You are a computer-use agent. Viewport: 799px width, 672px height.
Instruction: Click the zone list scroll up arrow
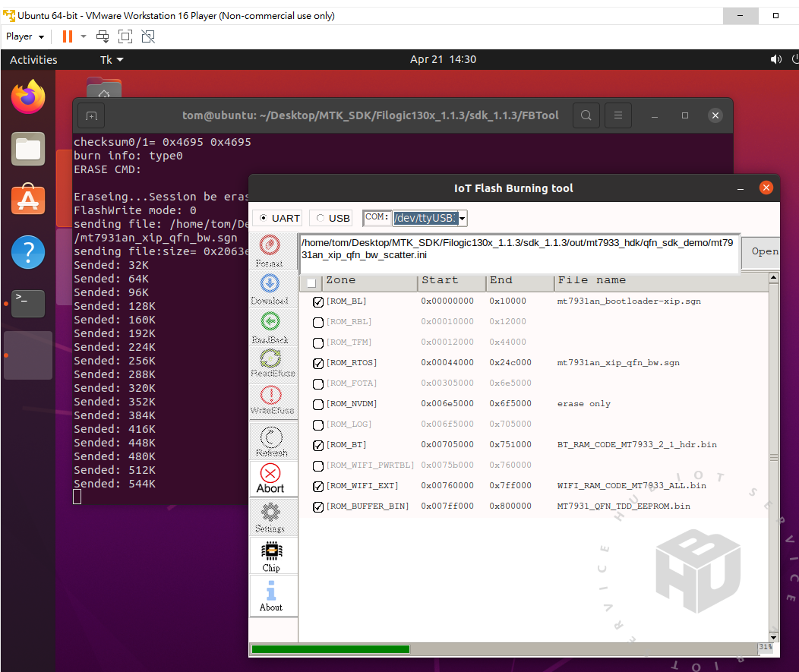773,278
